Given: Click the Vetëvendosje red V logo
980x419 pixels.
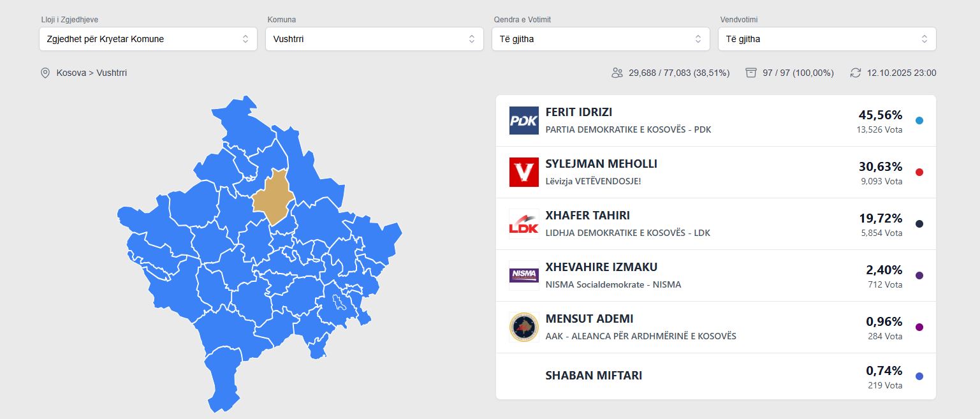Looking at the screenshot, I should point(523,172).
